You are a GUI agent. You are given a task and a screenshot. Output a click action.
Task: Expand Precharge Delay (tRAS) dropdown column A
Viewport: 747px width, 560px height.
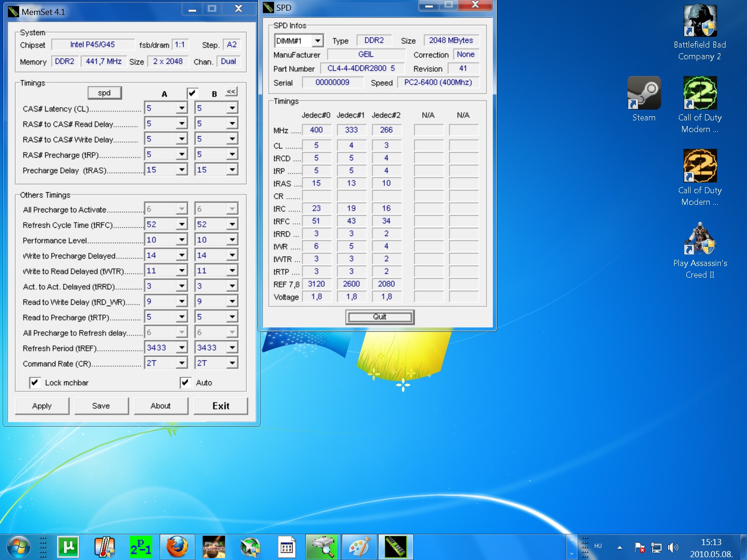click(182, 170)
